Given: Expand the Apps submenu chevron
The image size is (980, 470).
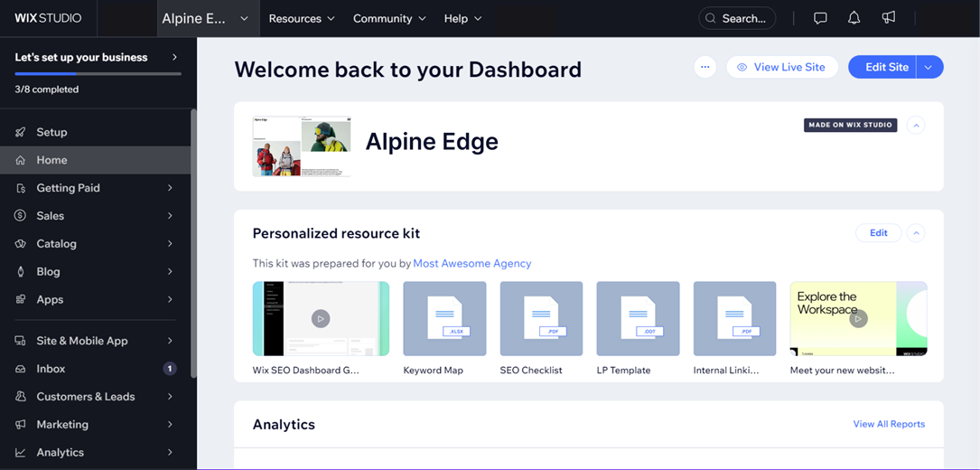Looking at the screenshot, I should (x=170, y=299).
